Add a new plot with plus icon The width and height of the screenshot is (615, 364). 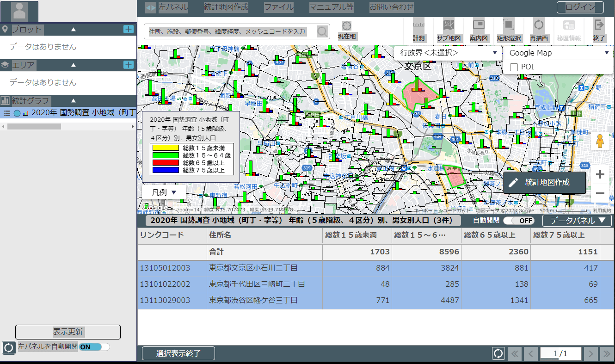129,29
